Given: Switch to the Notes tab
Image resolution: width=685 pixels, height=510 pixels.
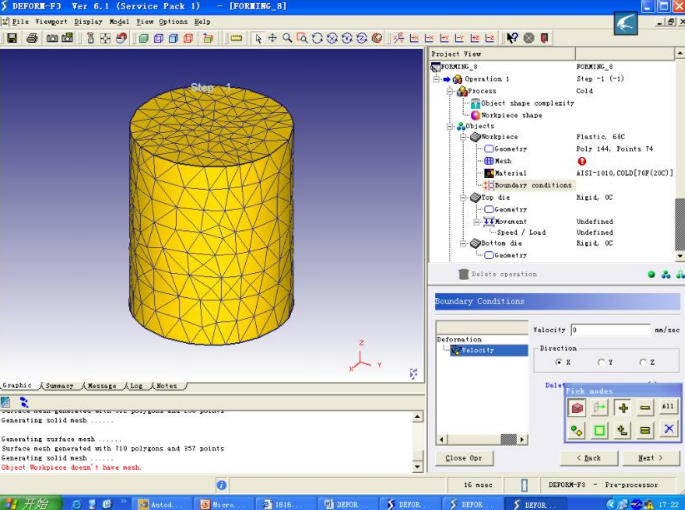Looking at the screenshot, I should [x=166, y=386].
